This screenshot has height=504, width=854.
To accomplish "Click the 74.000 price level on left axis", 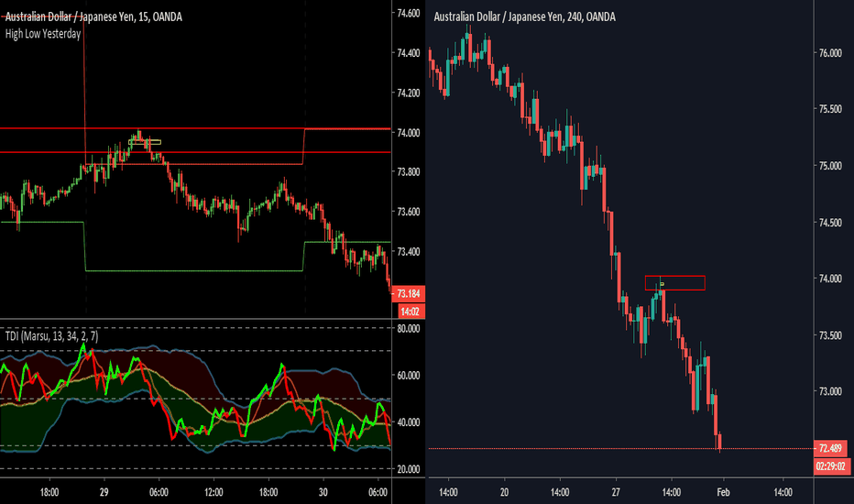I will click(409, 133).
